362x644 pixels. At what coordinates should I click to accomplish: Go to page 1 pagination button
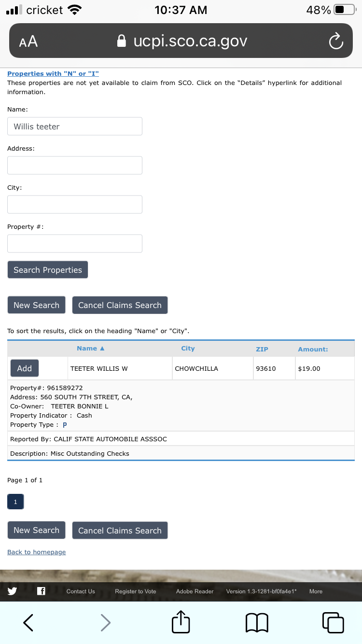[15, 502]
